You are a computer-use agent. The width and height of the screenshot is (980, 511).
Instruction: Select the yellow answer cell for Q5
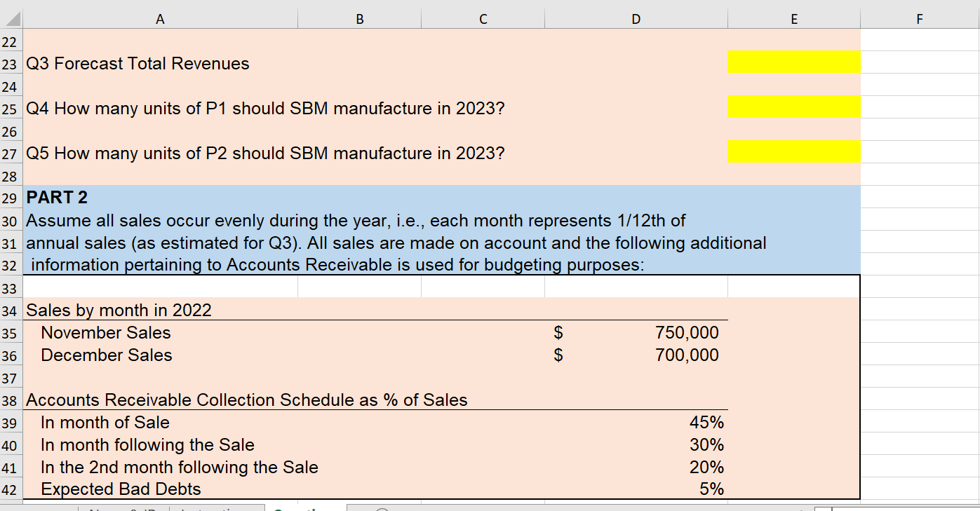[793, 151]
